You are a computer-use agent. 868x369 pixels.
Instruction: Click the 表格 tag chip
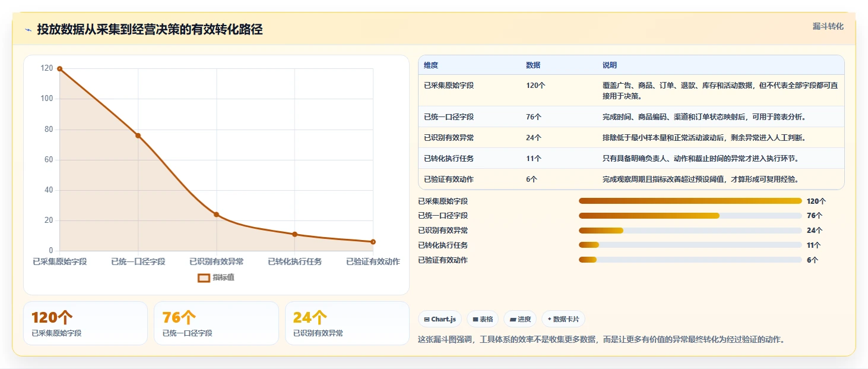click(483, 319)
